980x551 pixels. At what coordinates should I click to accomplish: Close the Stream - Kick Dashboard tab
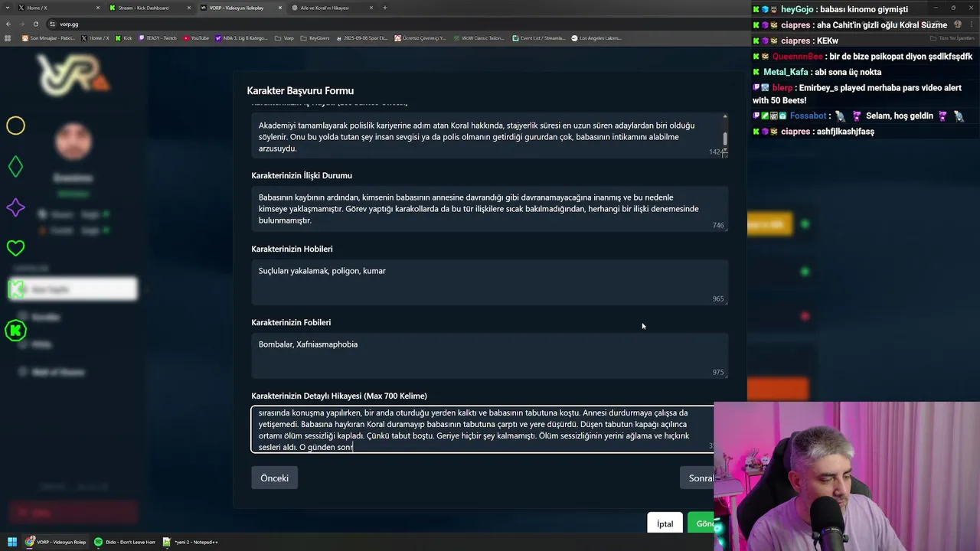[x=188, y=8]
